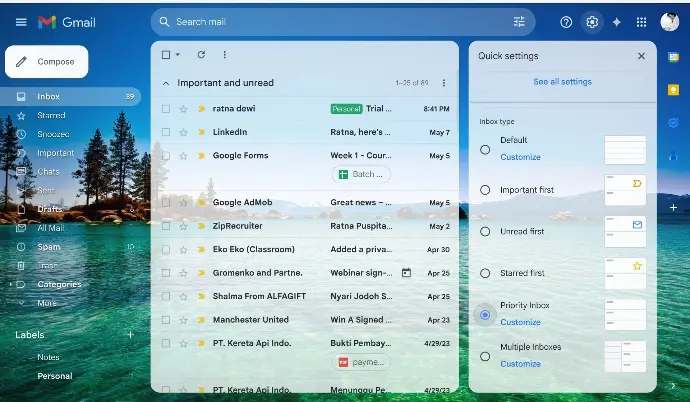Viewport: 690px width, 402px height.
Task: Add a new label with plus icon
Action: pos(130,335)
